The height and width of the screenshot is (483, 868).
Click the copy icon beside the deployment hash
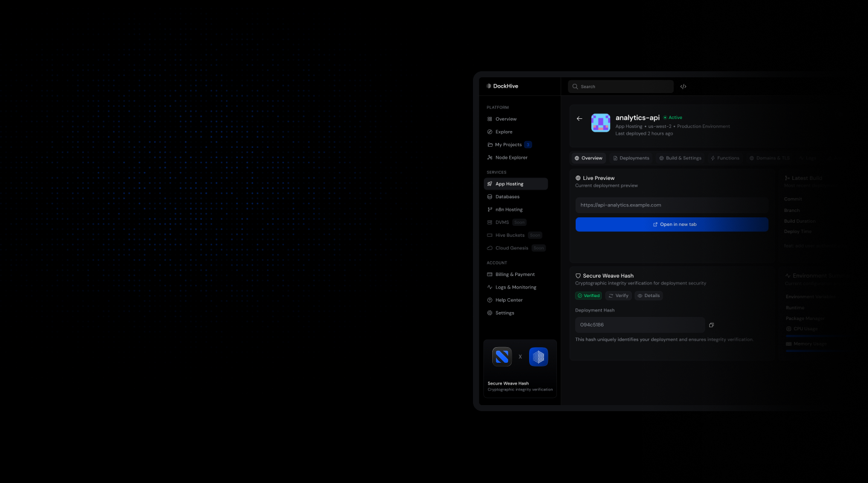(711, 325)
